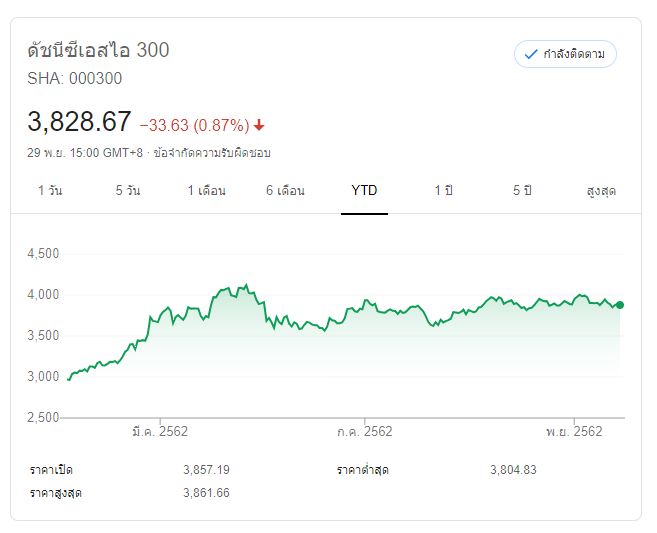657x533 pixels.
Task: Click the green end-point dot on chart
Action: click(x=620, y=305)
